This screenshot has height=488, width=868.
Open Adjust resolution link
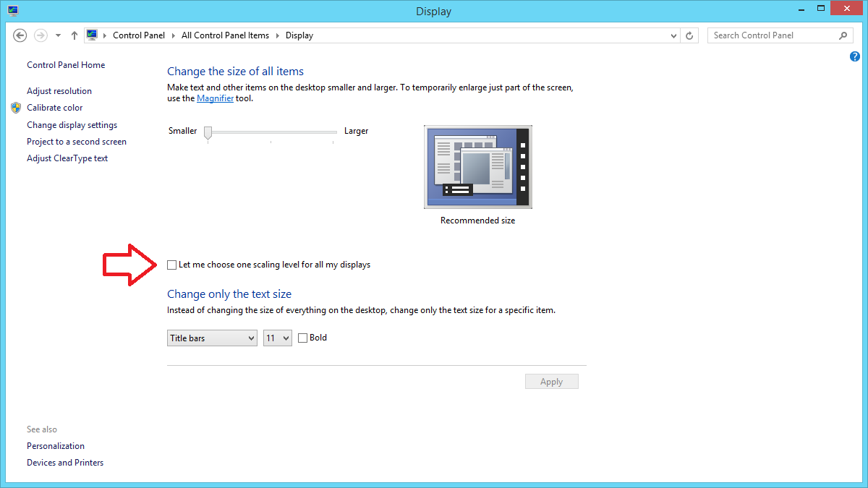(x=59, y=91)
